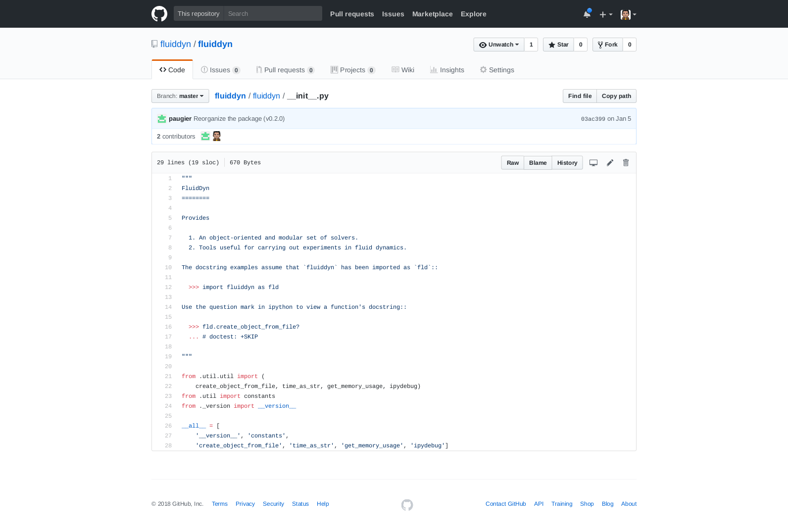The image size is (788, 532).
Task: Star the fluiddyn repository
Action: (x=558, y=45)
